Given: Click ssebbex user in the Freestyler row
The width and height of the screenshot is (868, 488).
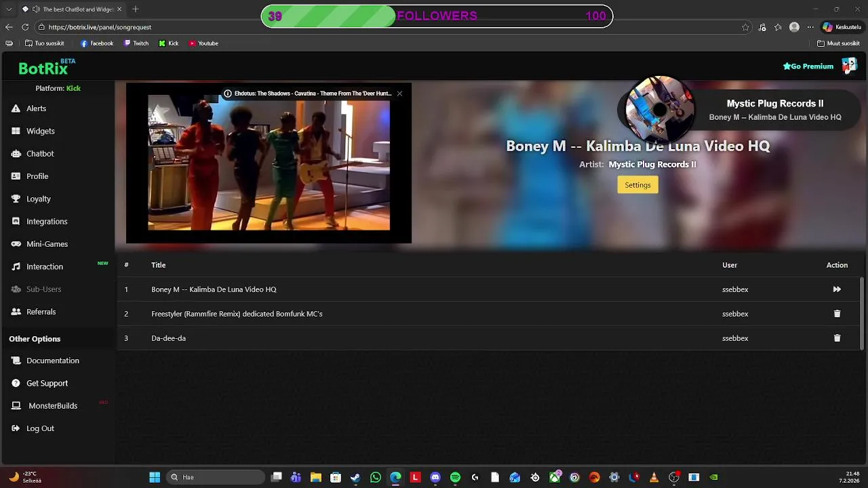Looking at the screenshot, I should coord(735,314).
